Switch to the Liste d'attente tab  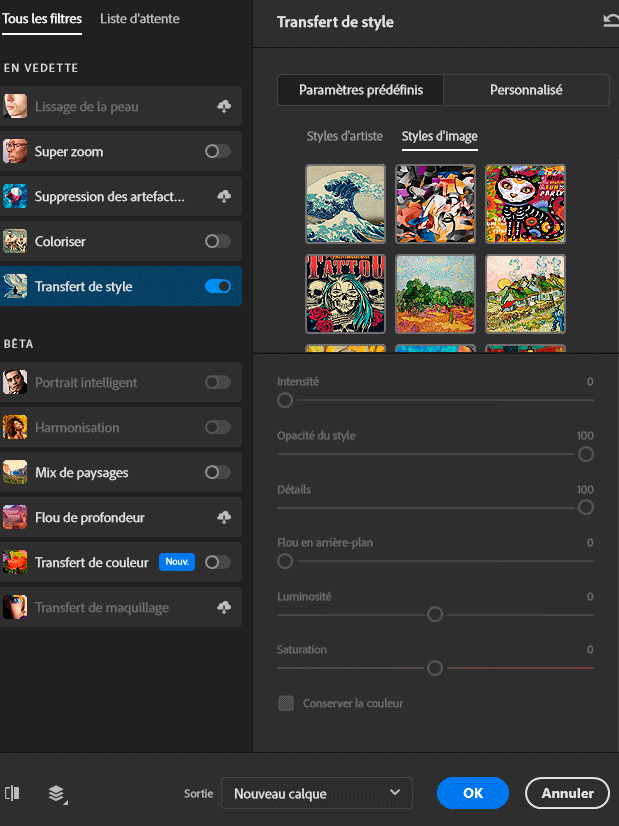coord(138,19)
